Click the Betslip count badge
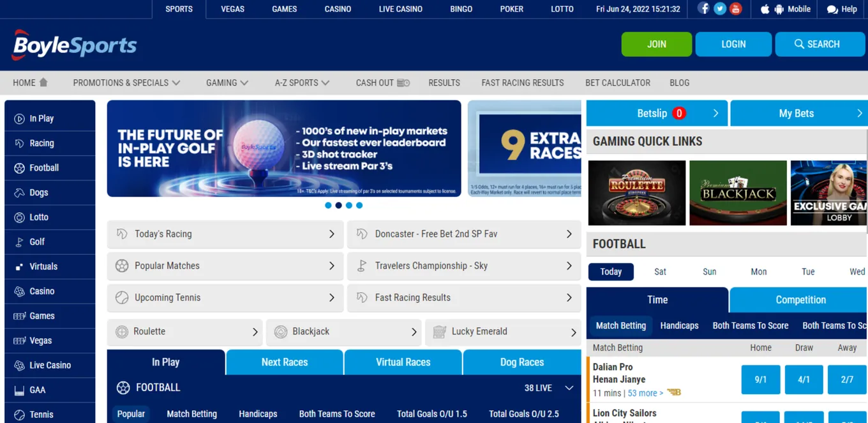 [x=679, y=113]
